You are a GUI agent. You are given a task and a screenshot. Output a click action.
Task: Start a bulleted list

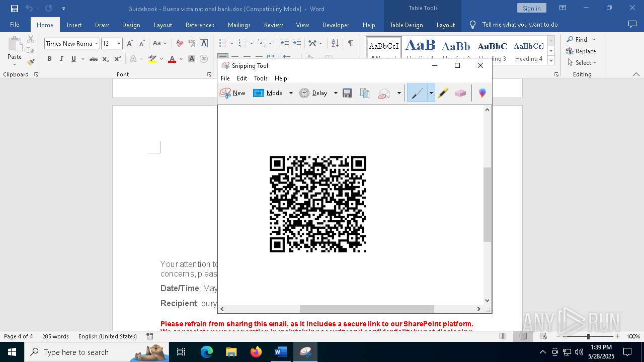(x=223, y=43)
